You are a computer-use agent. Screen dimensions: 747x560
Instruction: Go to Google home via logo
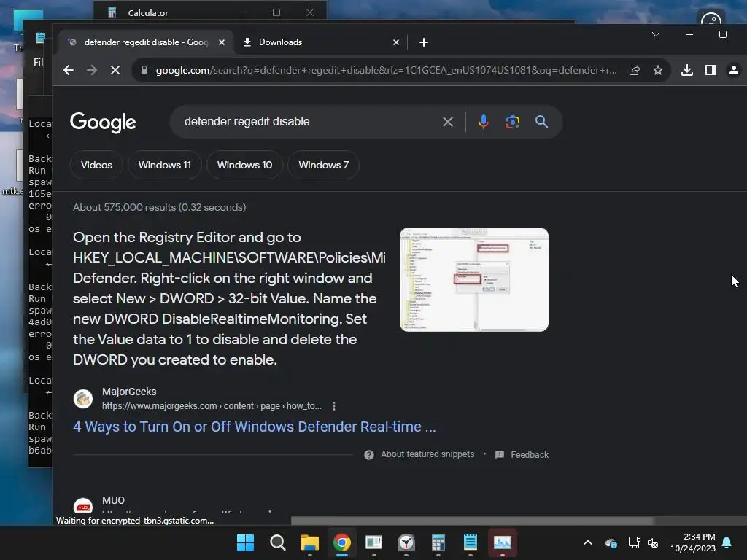pos(103,122)
